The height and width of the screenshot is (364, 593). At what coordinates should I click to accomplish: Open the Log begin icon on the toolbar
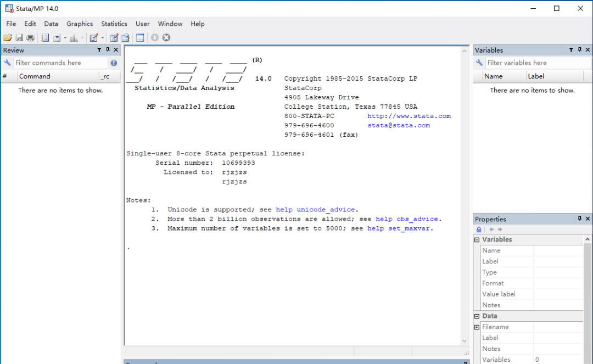(46, 37)
